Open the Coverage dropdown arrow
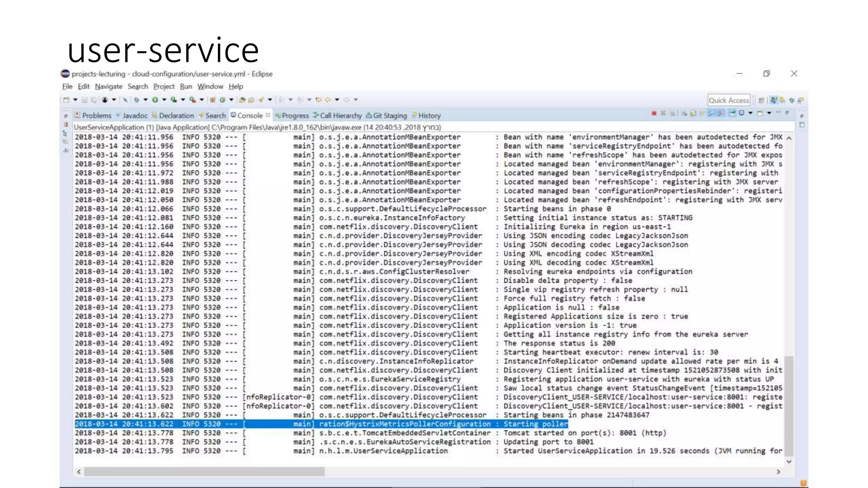868x488 pixels. [183, 100]
